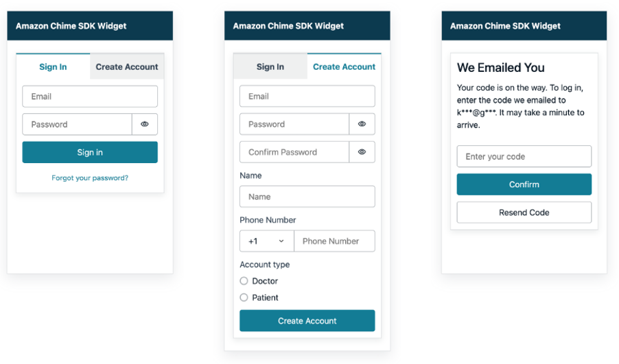Request a new code with Resend Code
Image resolution: width=619 pixels, height=364 pixels.
click(524, 213)
